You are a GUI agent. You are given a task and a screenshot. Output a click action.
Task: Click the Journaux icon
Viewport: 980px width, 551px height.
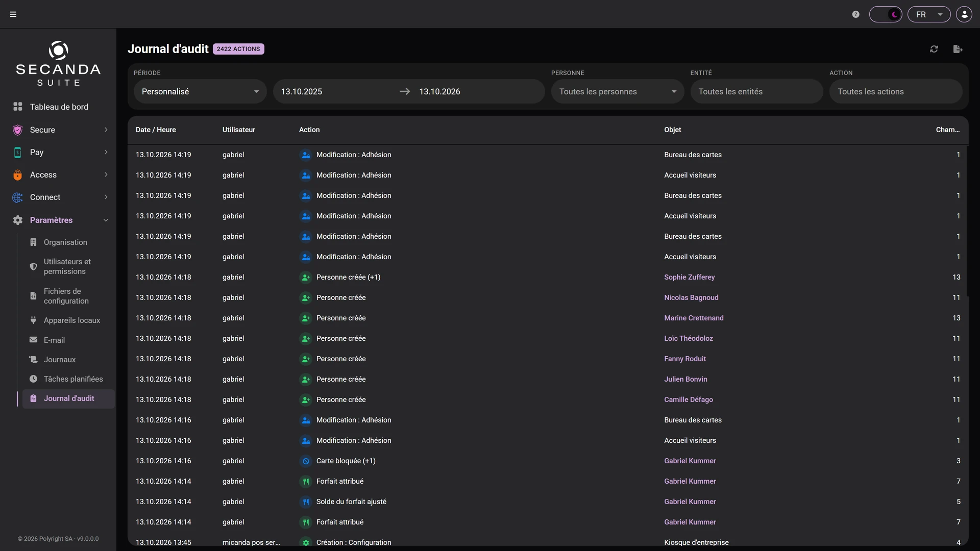pyautogui.click(x=33, y=360)
